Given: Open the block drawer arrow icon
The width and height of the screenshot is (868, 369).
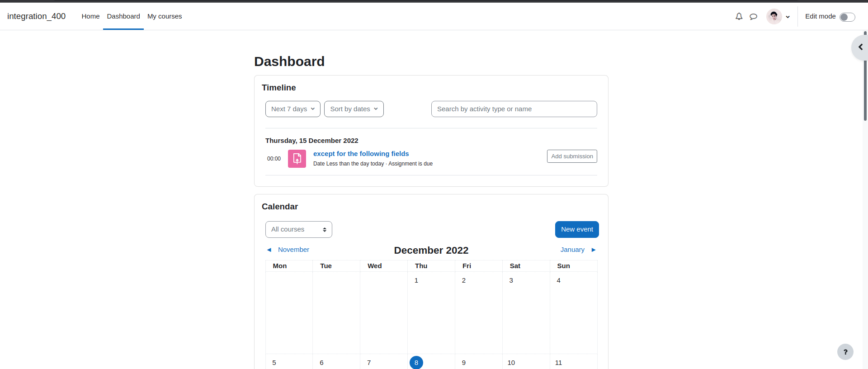Looking at the screenshot, I should [x=860, y=47].
